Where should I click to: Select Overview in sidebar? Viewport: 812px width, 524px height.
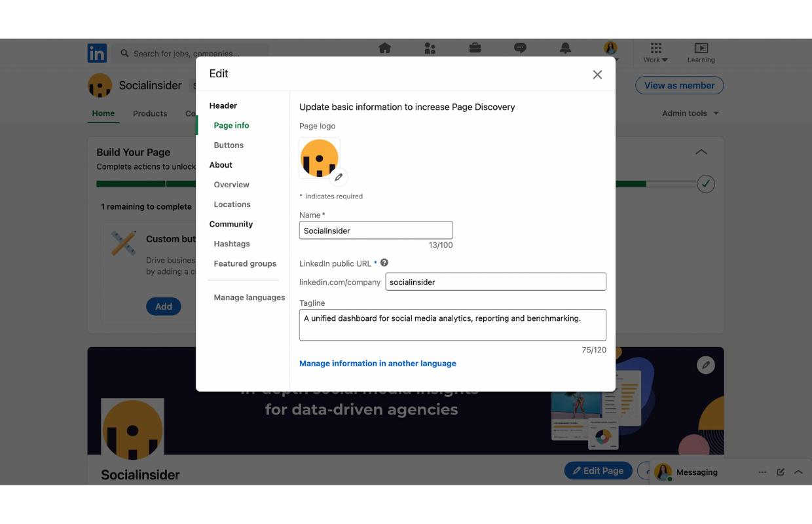tap(231, 185)
